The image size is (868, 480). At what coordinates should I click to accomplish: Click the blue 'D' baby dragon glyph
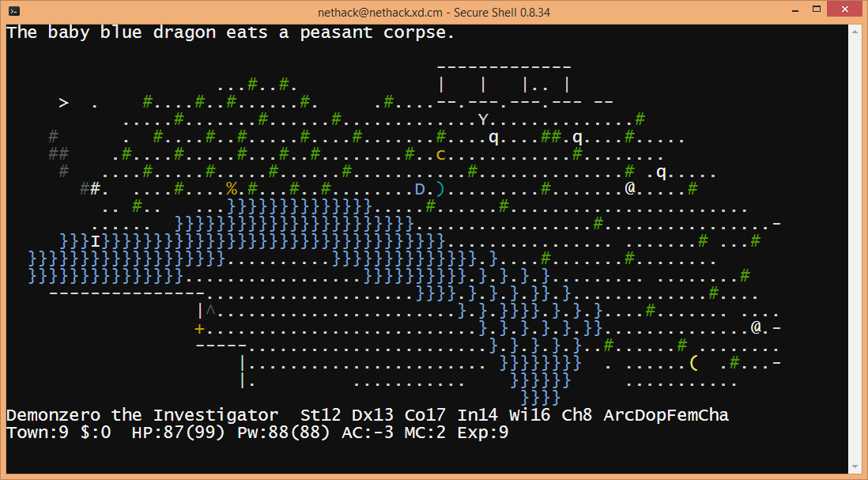tap(420, 190)
